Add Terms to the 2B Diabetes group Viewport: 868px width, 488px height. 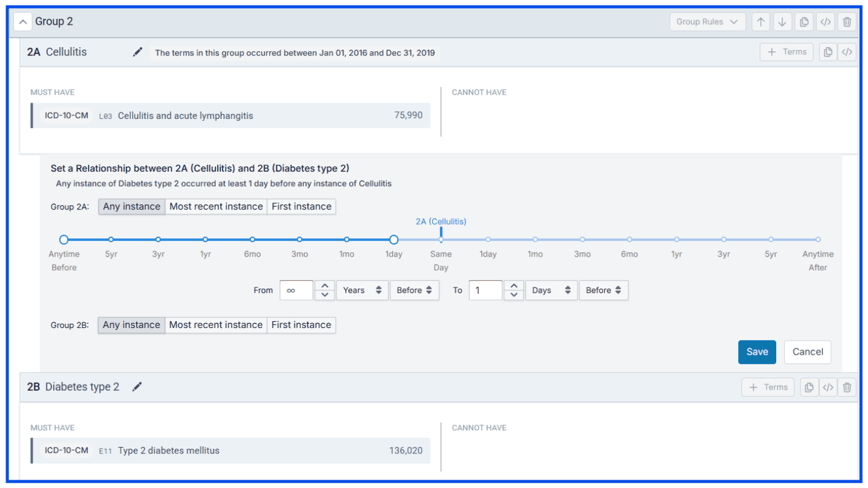point(768,388)
